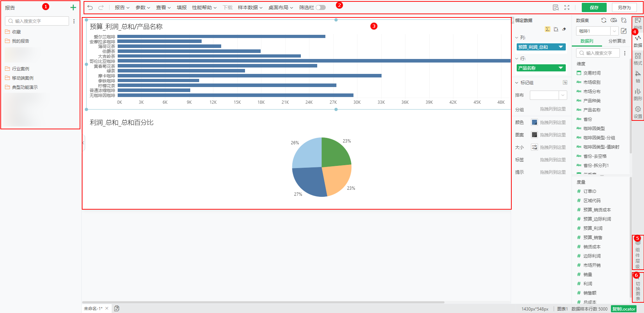
Task: Open the 桌面布局 dropdown menu
Action: [281, 7]
